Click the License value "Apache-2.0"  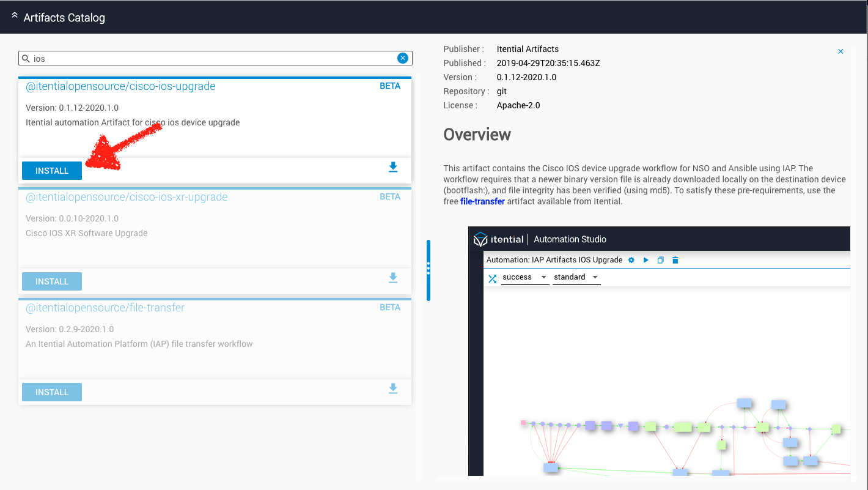(x=518, y=105)
